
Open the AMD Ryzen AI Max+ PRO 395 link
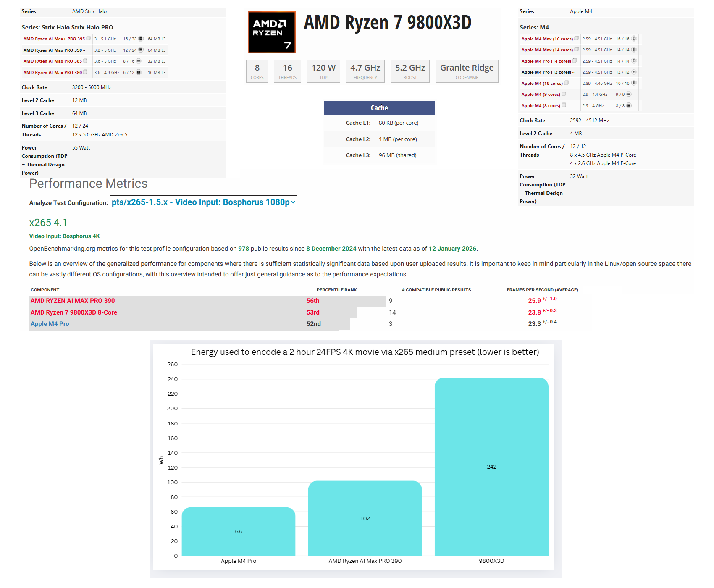point(54,39)
